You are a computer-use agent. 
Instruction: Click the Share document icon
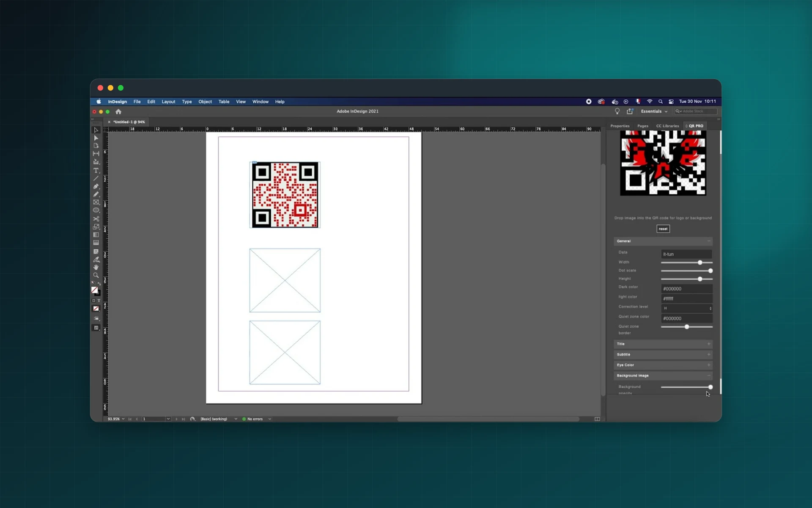(x=630, y=111)
